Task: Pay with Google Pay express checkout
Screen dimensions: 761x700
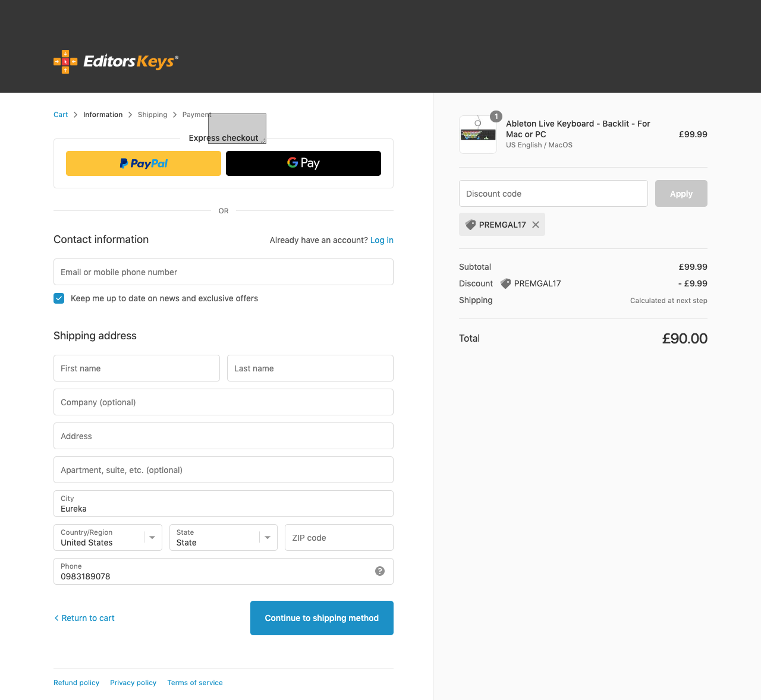Action: tap(303, 163)
